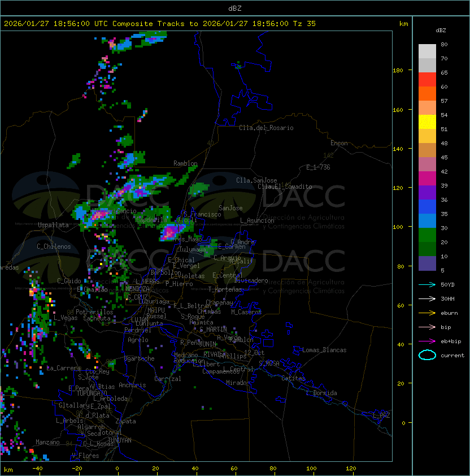Select the pale salmon swatch below 57
This screenshot has width=470, height=476.
tap(427, 108)
